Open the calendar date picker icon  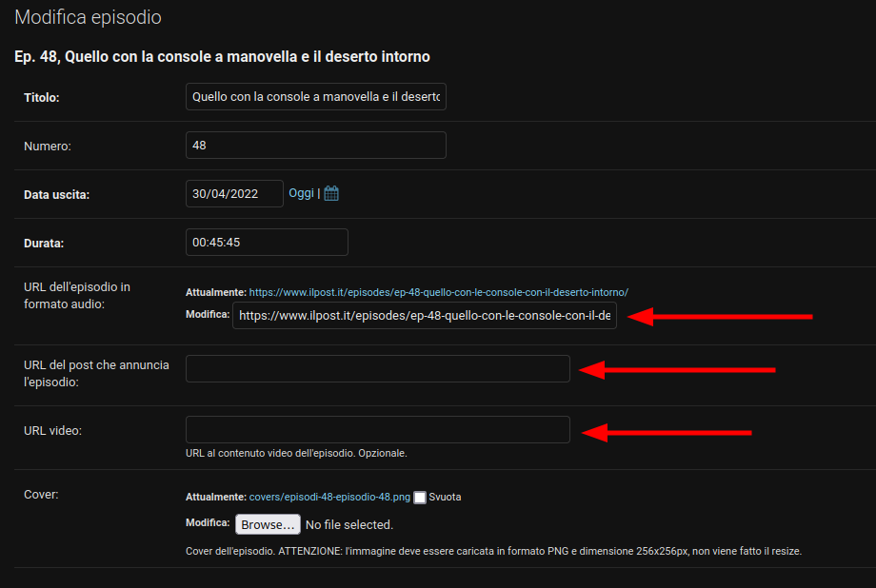(x=331, y=193)
